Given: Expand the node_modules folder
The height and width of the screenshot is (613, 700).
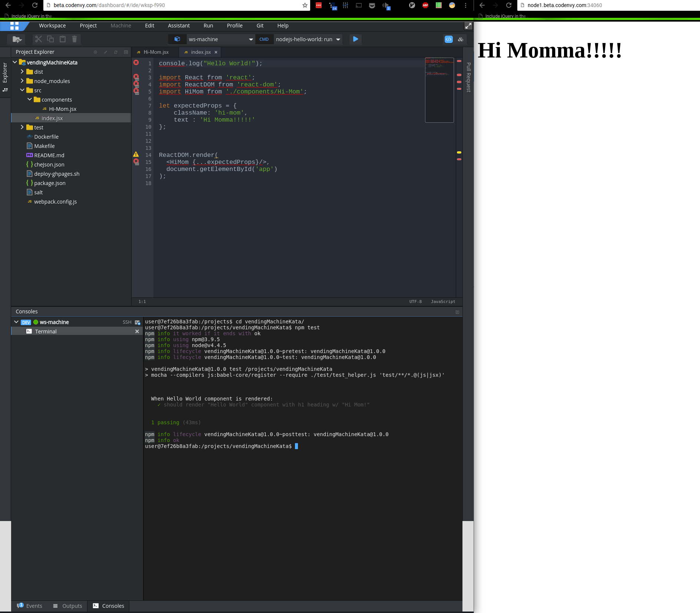Looking at the screenshot, I should point(22,81).
